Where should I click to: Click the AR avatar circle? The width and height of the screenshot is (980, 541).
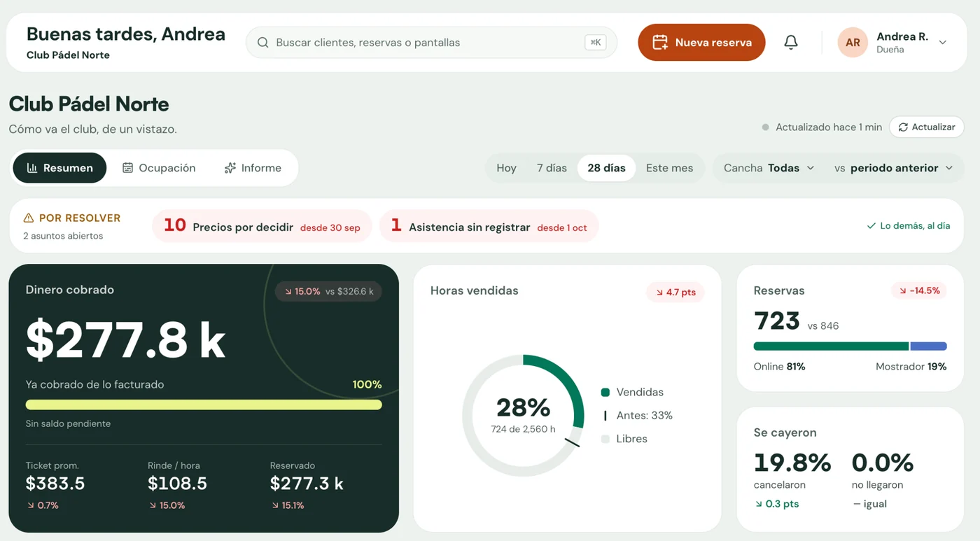[x=853, y=43]
